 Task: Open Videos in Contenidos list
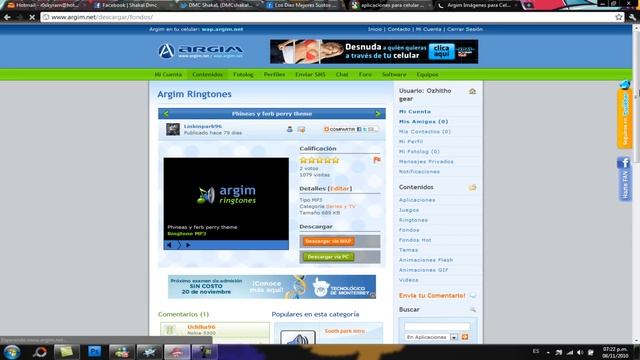[x=409, y=280]
